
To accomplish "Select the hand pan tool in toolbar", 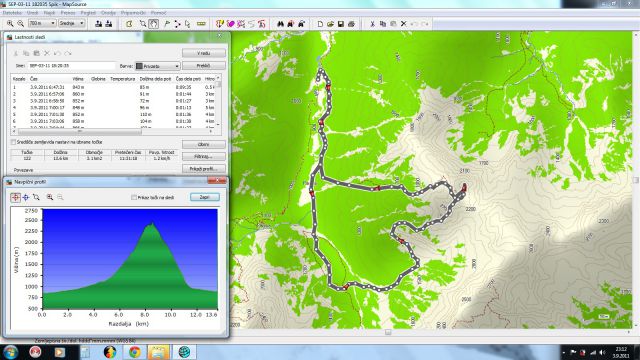I will [153, 24].
